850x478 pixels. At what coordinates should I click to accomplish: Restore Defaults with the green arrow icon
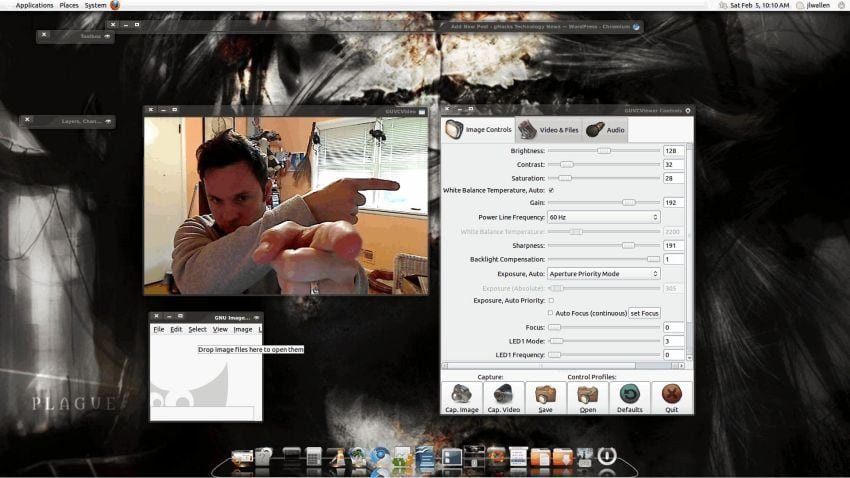(x=629, y=394)
